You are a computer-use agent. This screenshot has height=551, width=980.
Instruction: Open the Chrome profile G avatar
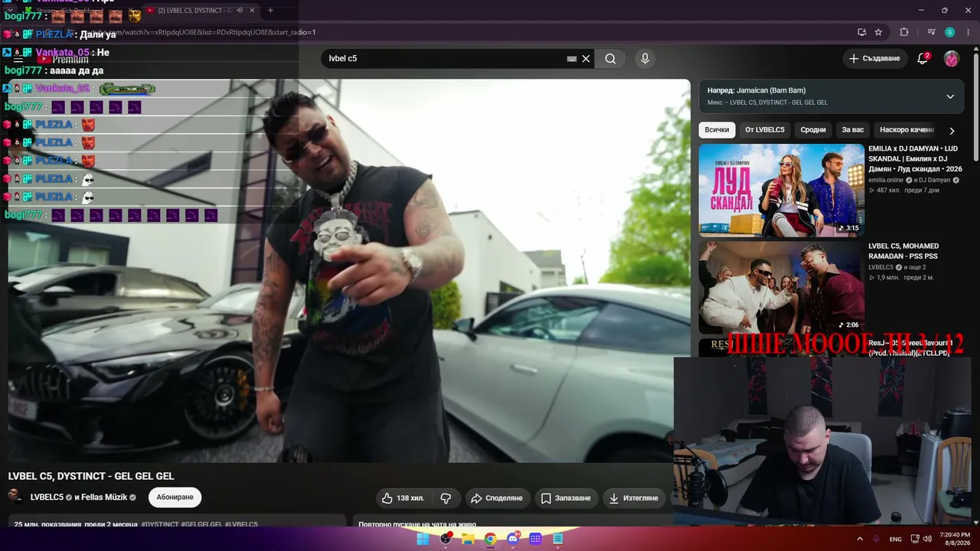pyautogui.click(x=949, y=32)
